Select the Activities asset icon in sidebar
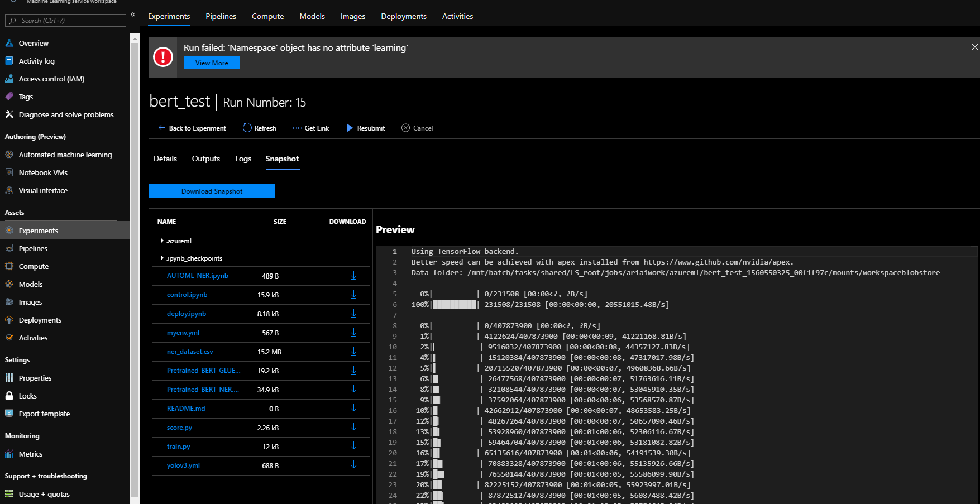The width and height of the screenshot is (980, 504). click(x=9, y=338)
